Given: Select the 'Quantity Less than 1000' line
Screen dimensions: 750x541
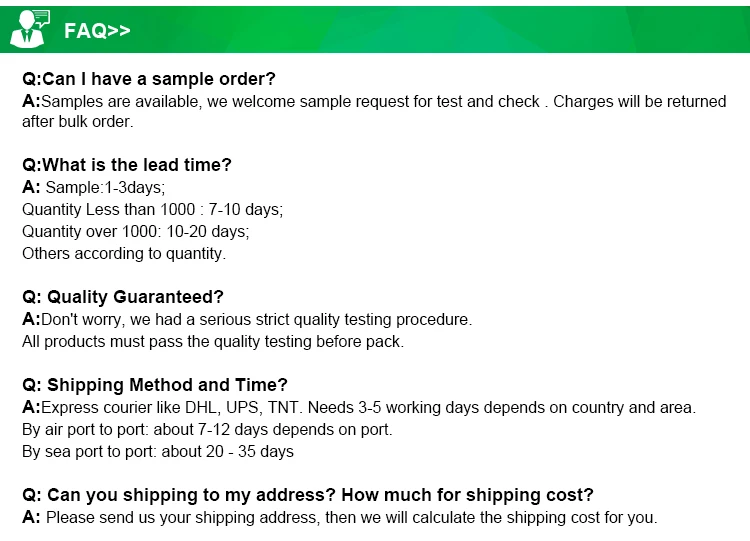Looking at the screenshot, I should point(152,210).
